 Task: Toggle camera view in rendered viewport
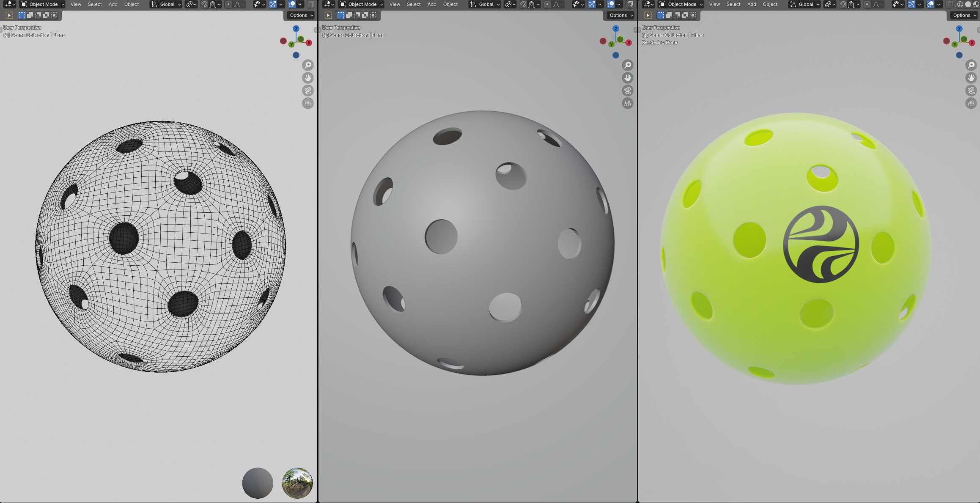point(971,91)
